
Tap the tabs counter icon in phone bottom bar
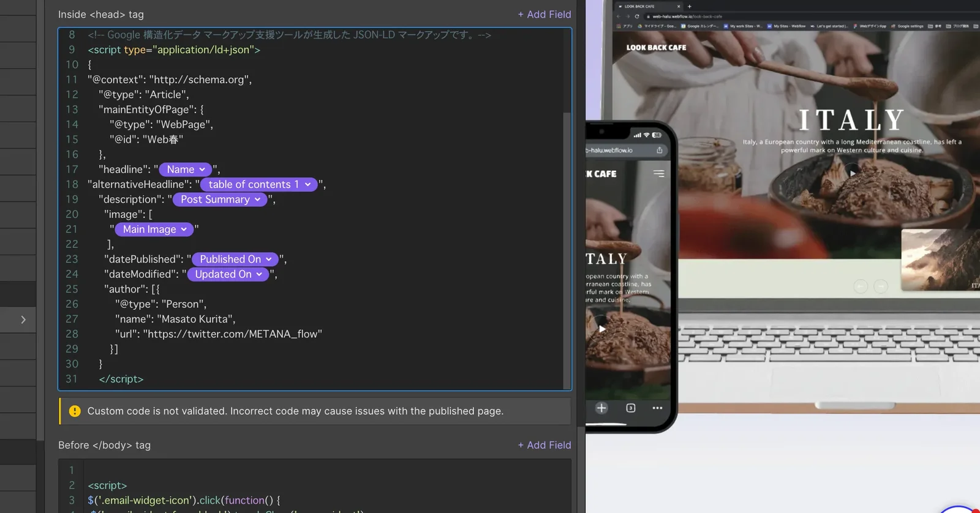[630, 408]
